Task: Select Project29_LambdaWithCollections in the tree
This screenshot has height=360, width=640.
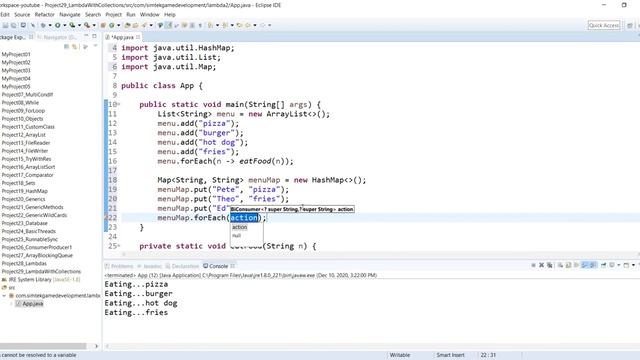Action: tap(41, 271)
